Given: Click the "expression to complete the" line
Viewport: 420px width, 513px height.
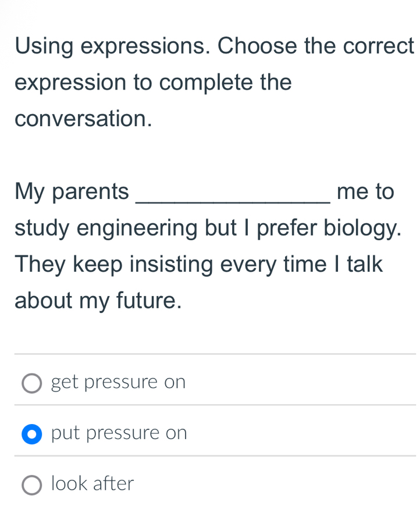Looking at the screenshot, I should [x=153, y=82].
